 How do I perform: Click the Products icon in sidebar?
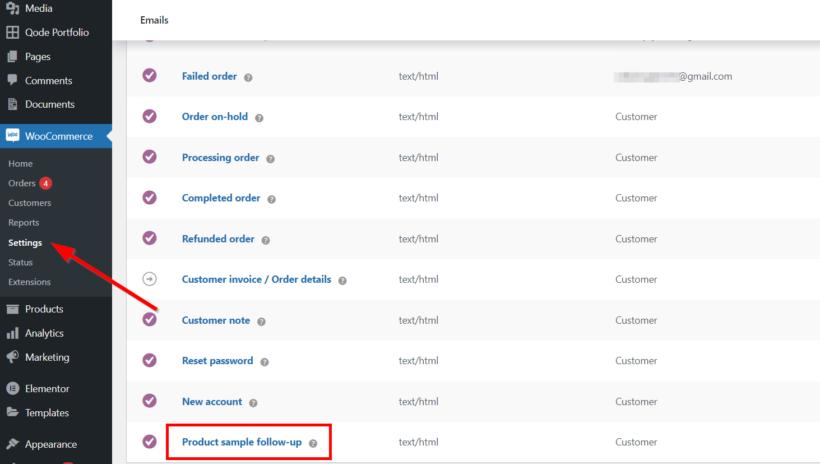point(13,309)
